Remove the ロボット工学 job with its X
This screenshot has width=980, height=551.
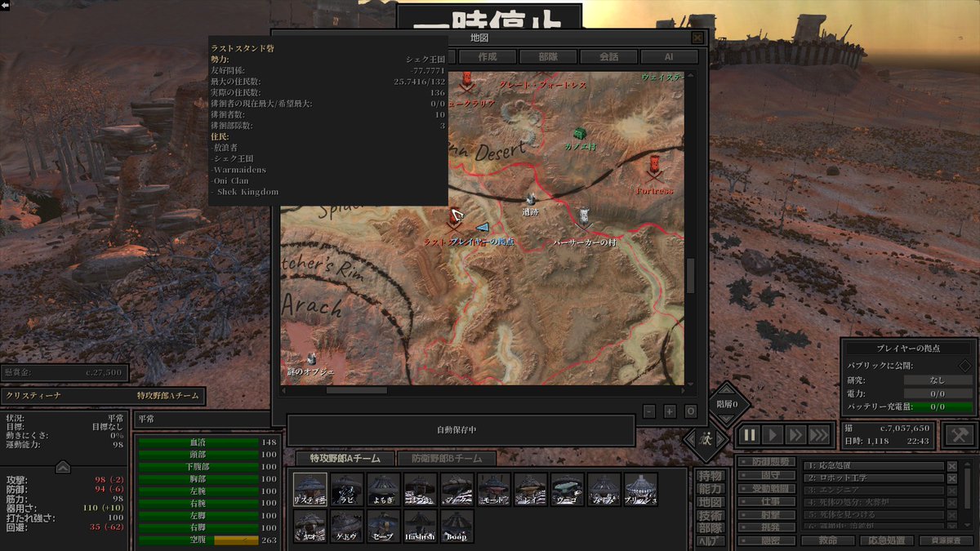(952, 478)
